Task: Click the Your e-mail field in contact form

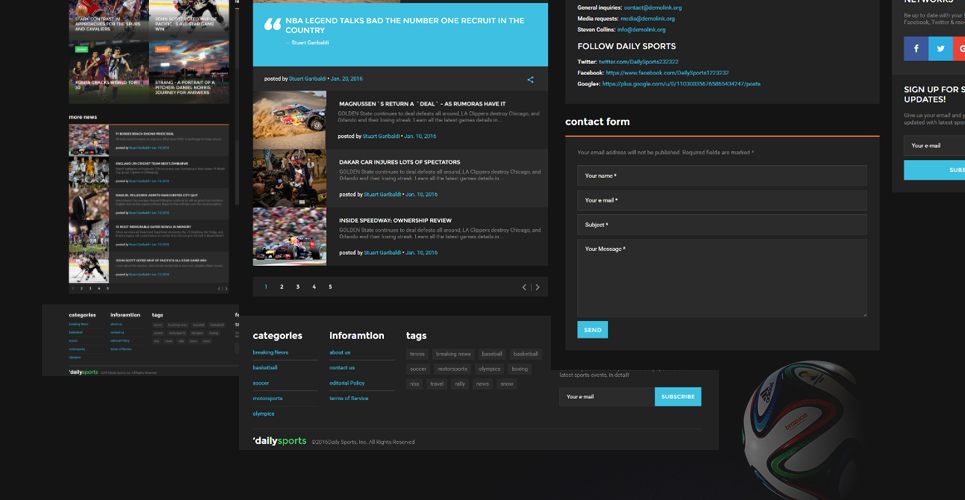Action: tap(722, 200)
